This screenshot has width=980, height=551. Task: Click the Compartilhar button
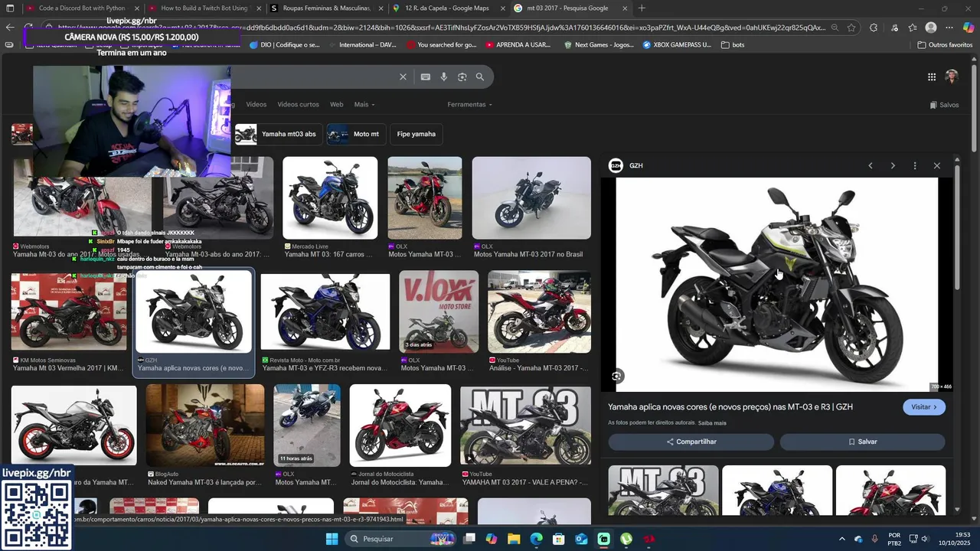[x=691, y=442]
